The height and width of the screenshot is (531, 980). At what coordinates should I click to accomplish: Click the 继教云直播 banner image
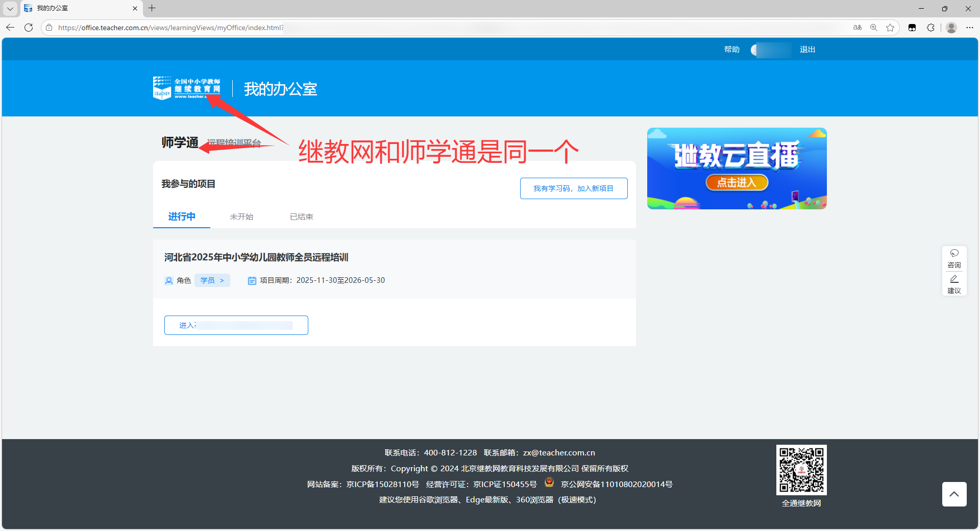[737, 168]
